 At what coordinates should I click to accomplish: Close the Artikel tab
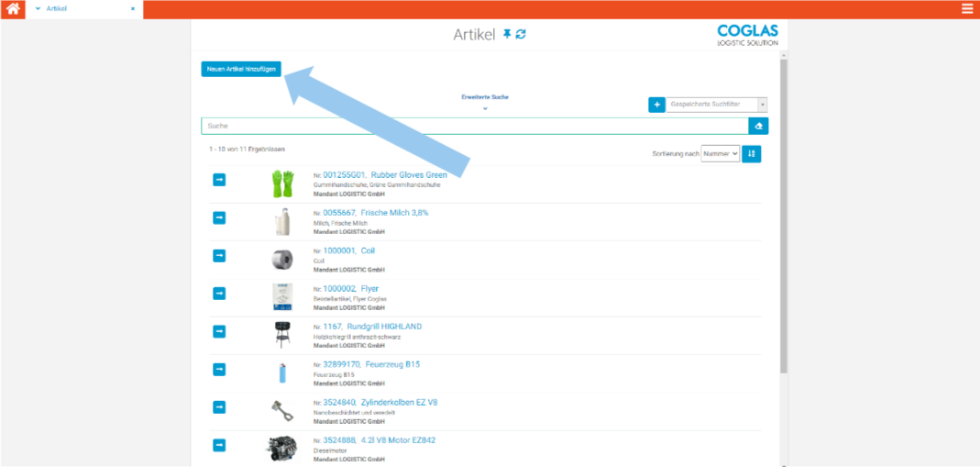tap(133, 9)
